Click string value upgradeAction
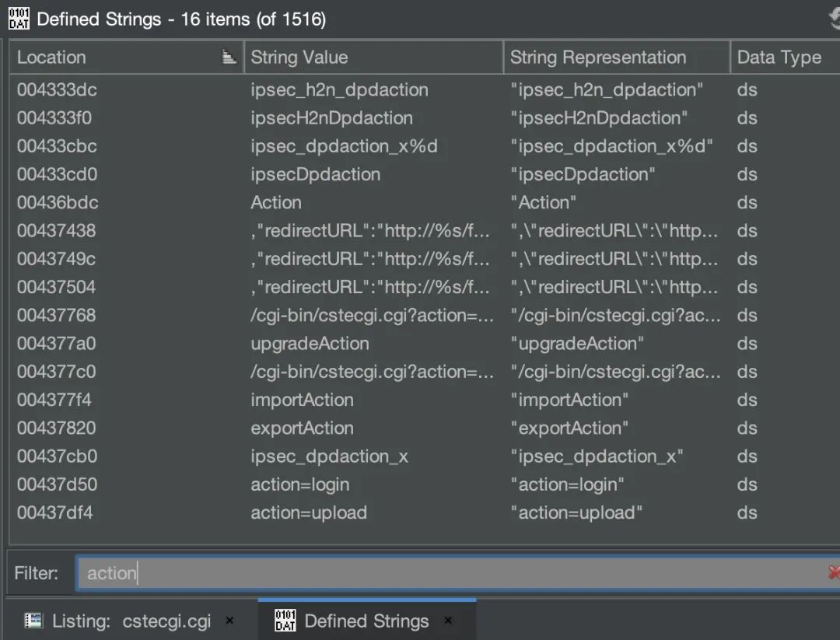The width and height of the screenshot is (840, 640). coord(310,344)
